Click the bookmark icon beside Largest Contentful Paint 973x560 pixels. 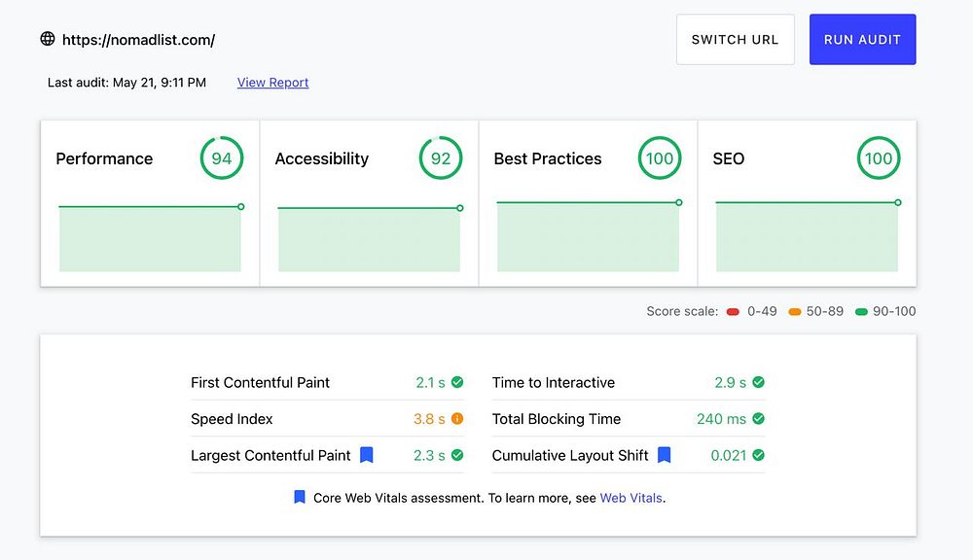tap(367, 455)
